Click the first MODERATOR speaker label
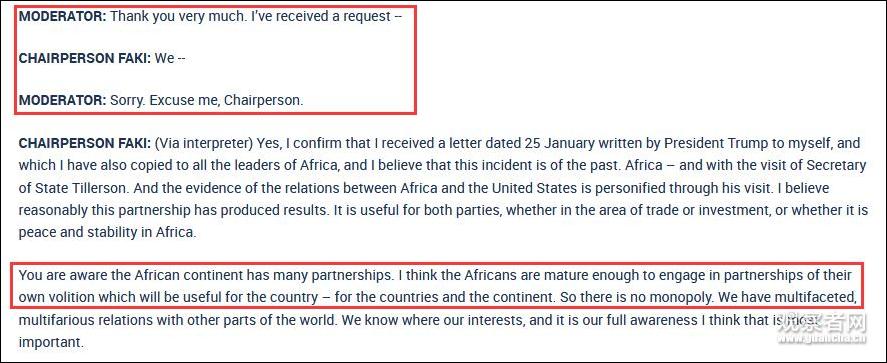This screenshot has height=363, width=887. 62,16
